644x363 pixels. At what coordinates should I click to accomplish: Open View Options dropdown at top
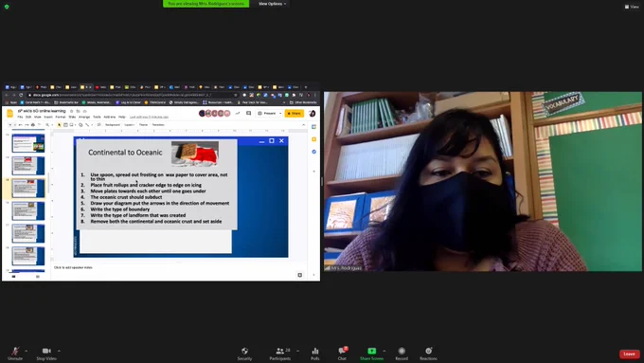(272, 4)
